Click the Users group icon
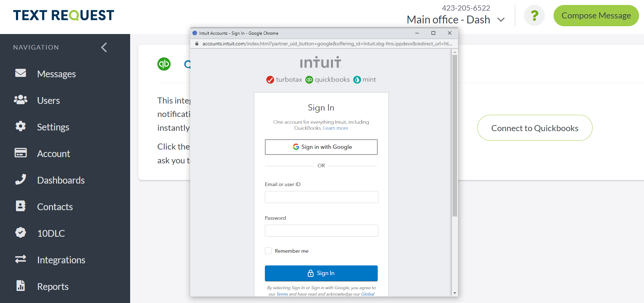644x303 pixels. 21,100
